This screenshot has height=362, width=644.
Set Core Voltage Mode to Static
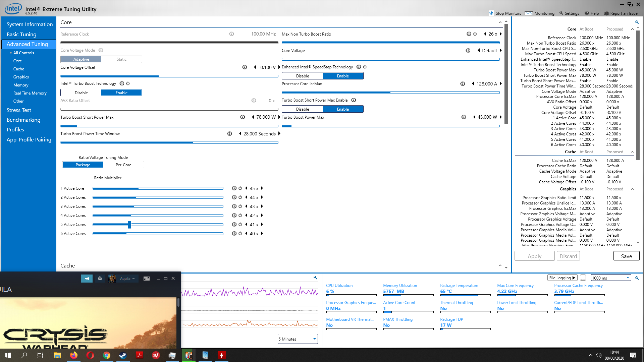[121, 59]
